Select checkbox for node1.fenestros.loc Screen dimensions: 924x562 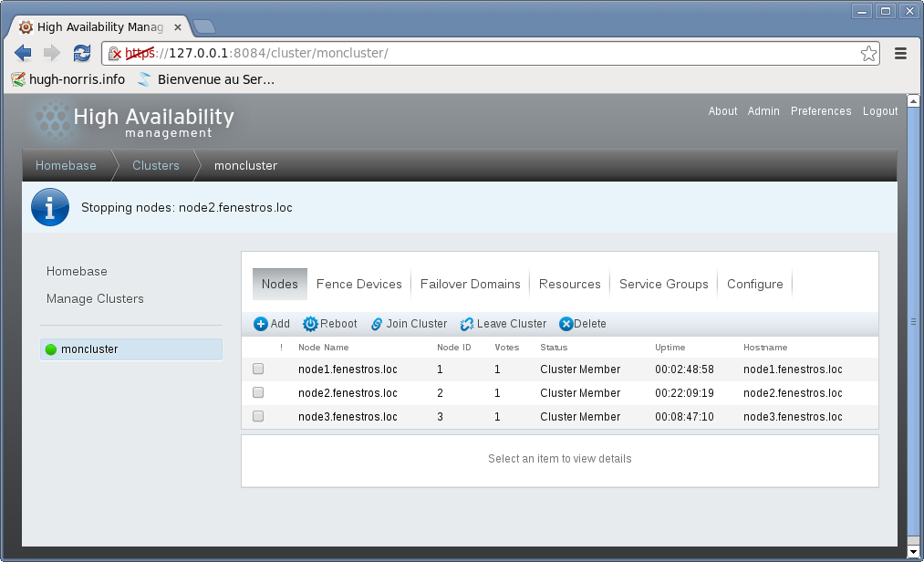[258, 369]
